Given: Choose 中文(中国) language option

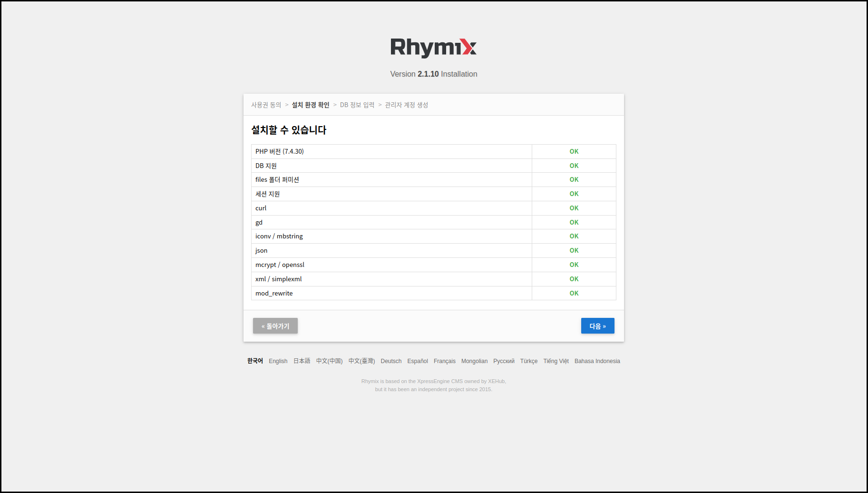Looking at the screenshot, I should [x=329, y=361].
